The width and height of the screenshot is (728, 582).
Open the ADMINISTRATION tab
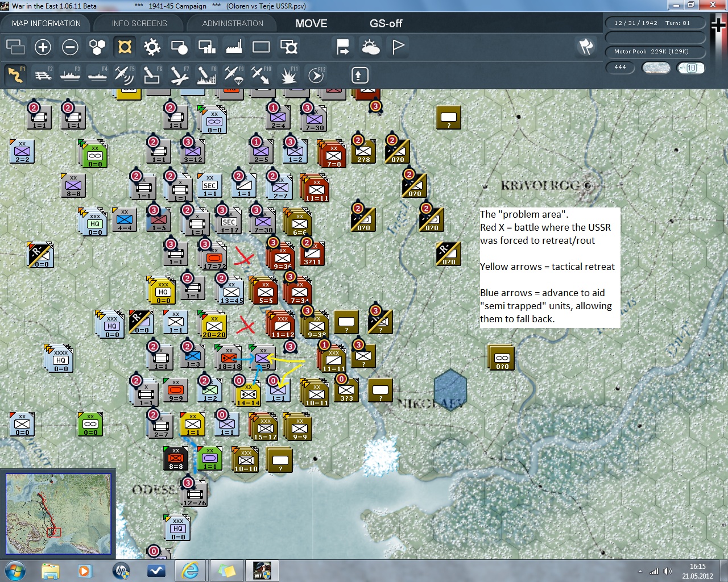[233, 23]
